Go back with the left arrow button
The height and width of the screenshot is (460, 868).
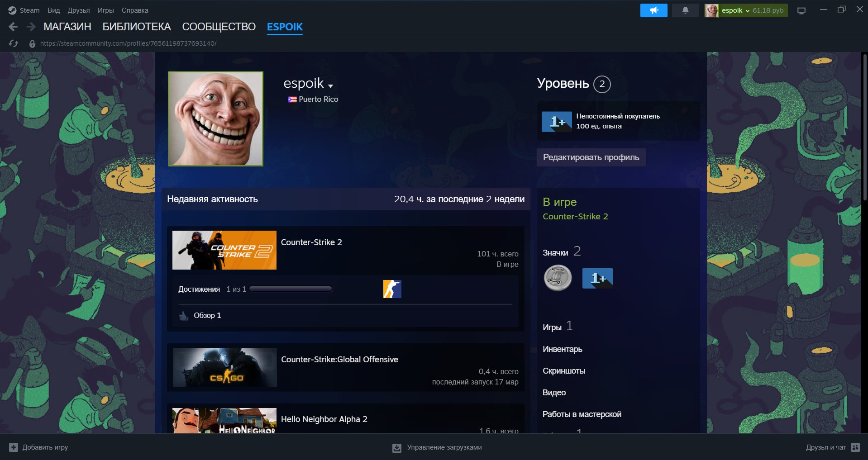point(13,27)
